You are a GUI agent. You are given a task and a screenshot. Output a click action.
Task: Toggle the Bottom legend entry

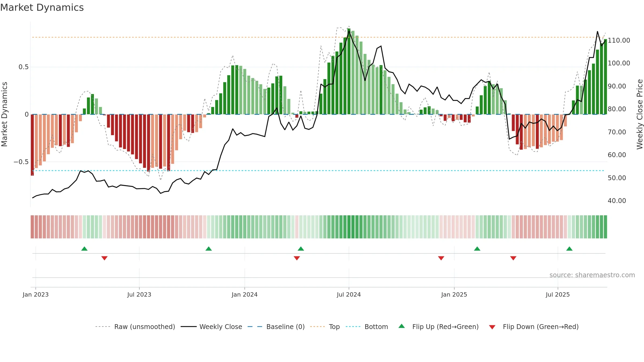point(367,327)
